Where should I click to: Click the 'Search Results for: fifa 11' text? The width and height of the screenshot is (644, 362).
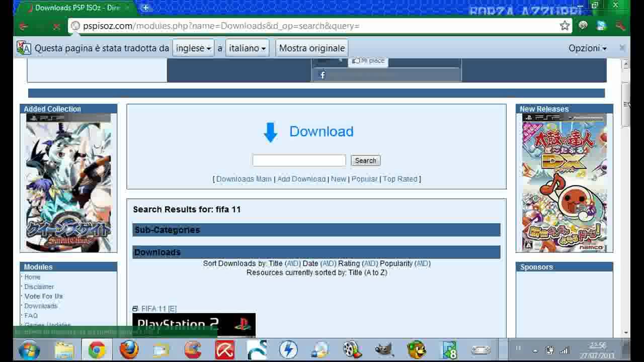[x=187, y=209]
